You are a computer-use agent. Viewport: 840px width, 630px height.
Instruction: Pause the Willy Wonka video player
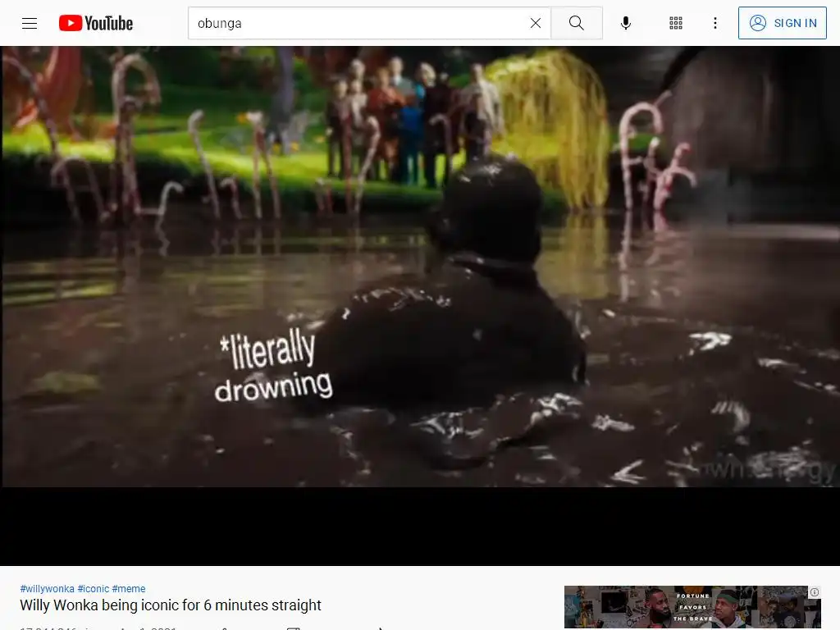point(420,305)
